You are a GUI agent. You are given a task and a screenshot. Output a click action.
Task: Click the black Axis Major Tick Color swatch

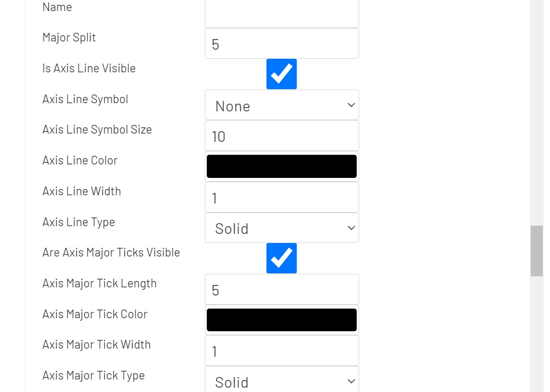(x=282, y=320)
